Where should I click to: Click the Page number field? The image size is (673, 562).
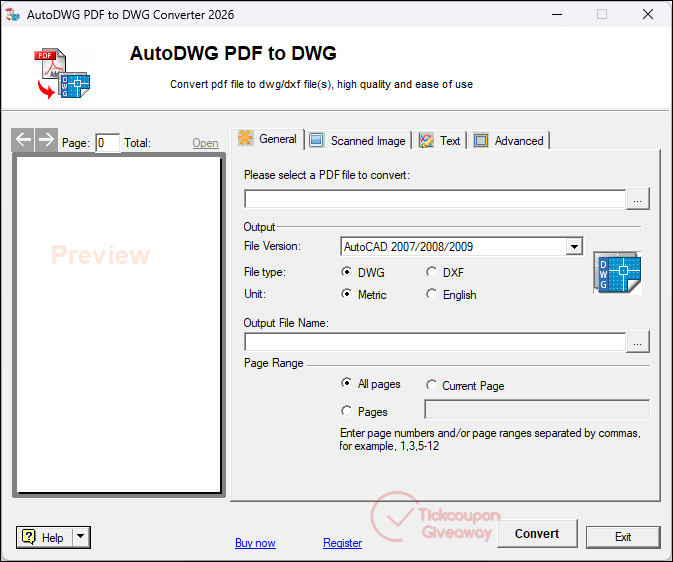pos(107,143)
